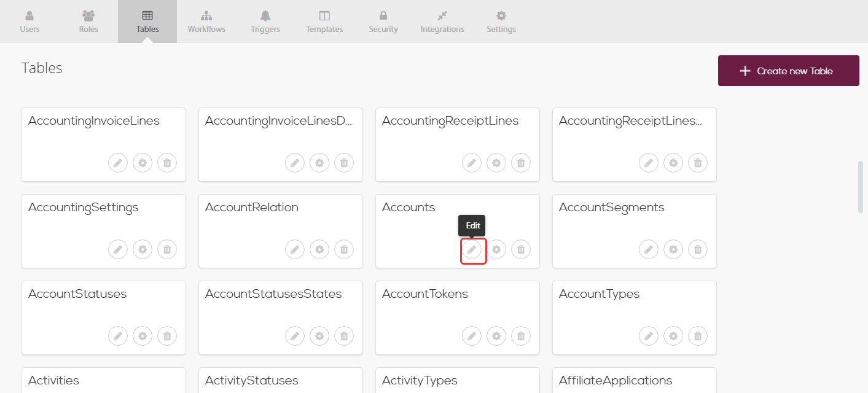This screenshot has height=393, width=868.
Task: Open the Roles tab
Action: (x=88, y=21)
